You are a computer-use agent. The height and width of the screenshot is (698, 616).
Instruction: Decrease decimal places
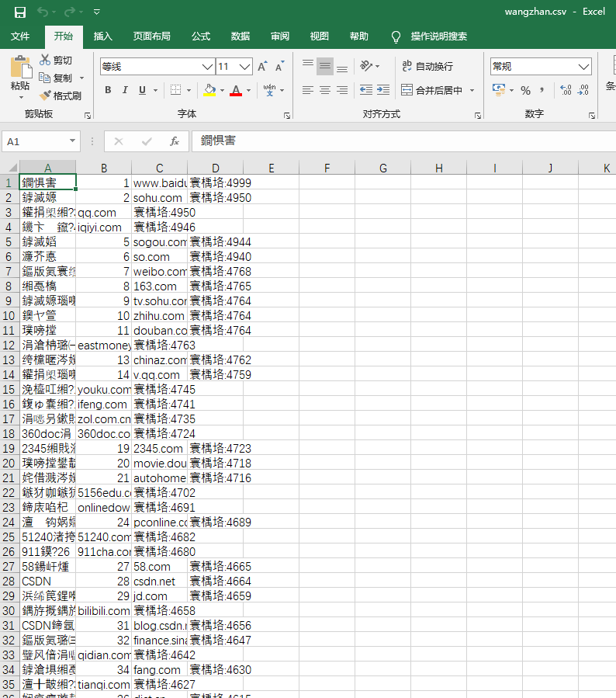pyautogui.click(x=583, y=90)
